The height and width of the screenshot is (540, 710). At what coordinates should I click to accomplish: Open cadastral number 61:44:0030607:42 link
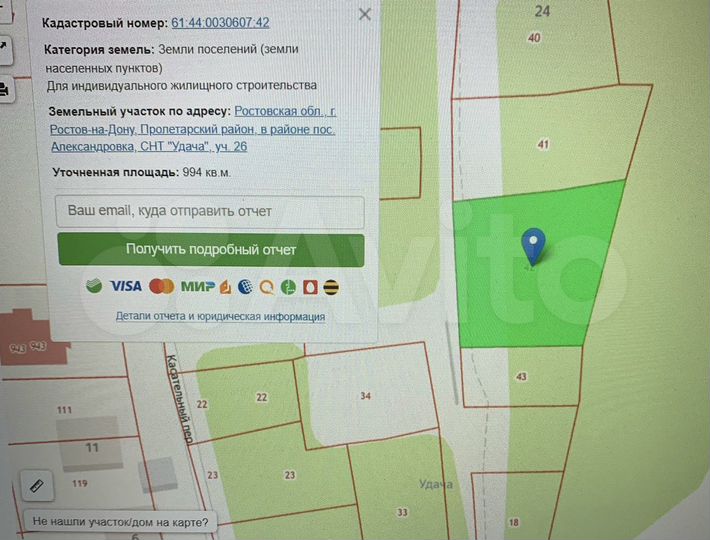coord(221,23)
